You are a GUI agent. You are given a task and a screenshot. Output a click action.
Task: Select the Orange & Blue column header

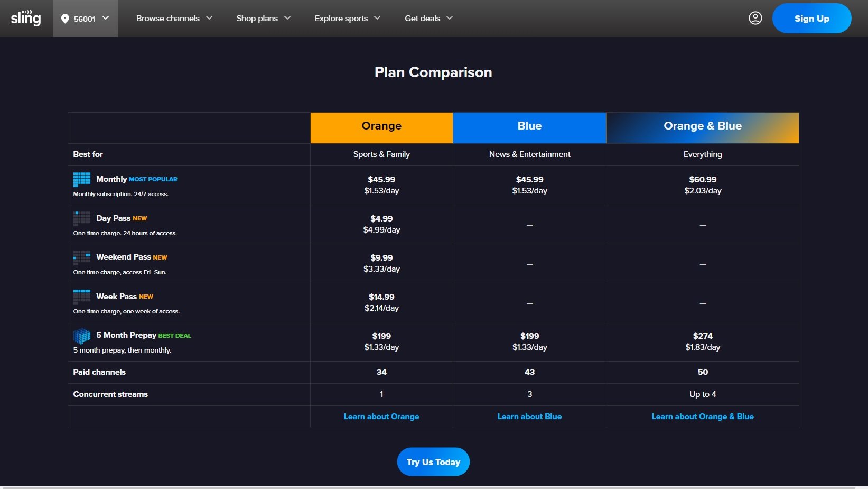point(703,127)
